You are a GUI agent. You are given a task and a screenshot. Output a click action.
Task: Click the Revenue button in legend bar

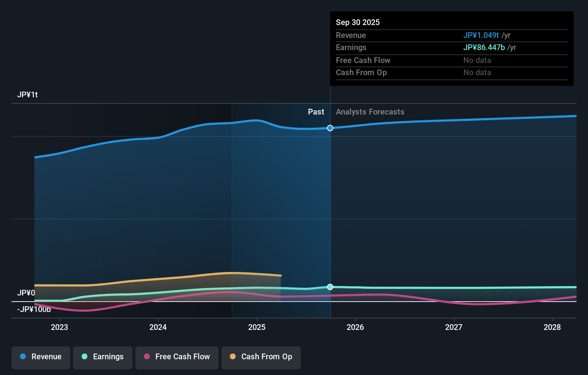[x=40, y=357]
